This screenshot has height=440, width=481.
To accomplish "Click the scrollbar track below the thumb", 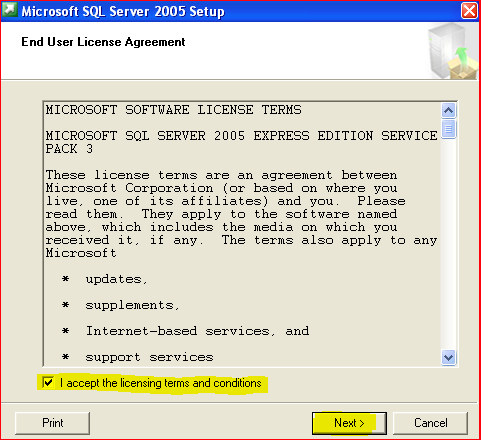I will pyautogui.click(x=448, y=244).
